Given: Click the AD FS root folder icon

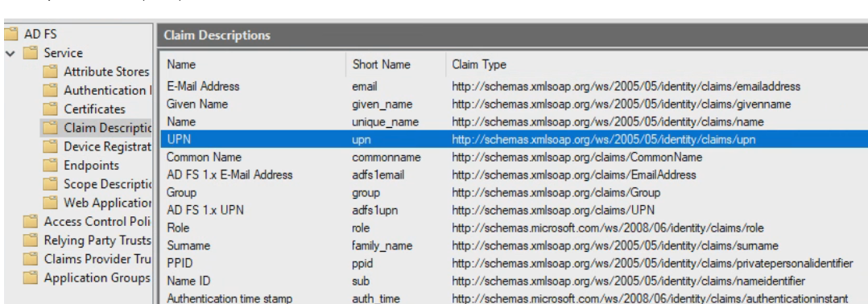Looking at the screenshot, I should pyautogui.click(x=11, y=35).
